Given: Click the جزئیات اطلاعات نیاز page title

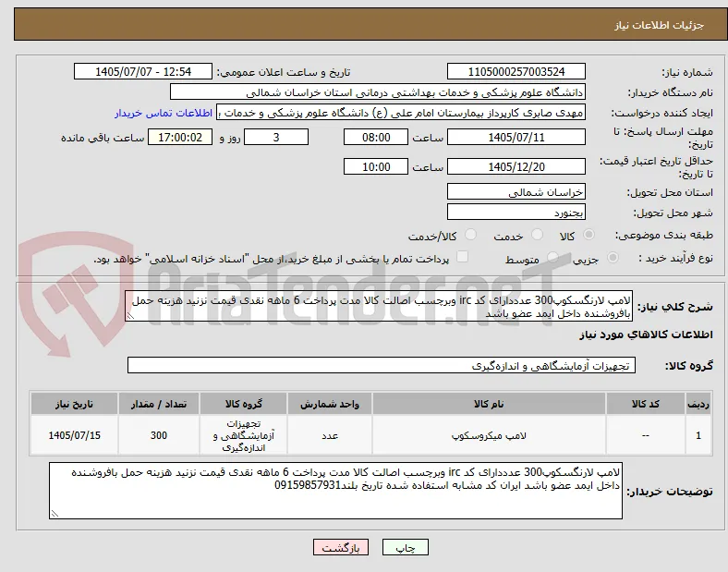Looking at the screenshot, I should click(659, 25).
